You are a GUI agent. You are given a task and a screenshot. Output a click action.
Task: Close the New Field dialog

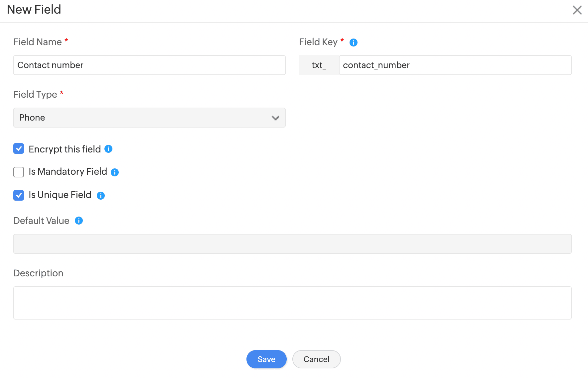pyautogui.click(x=577, y=10)
